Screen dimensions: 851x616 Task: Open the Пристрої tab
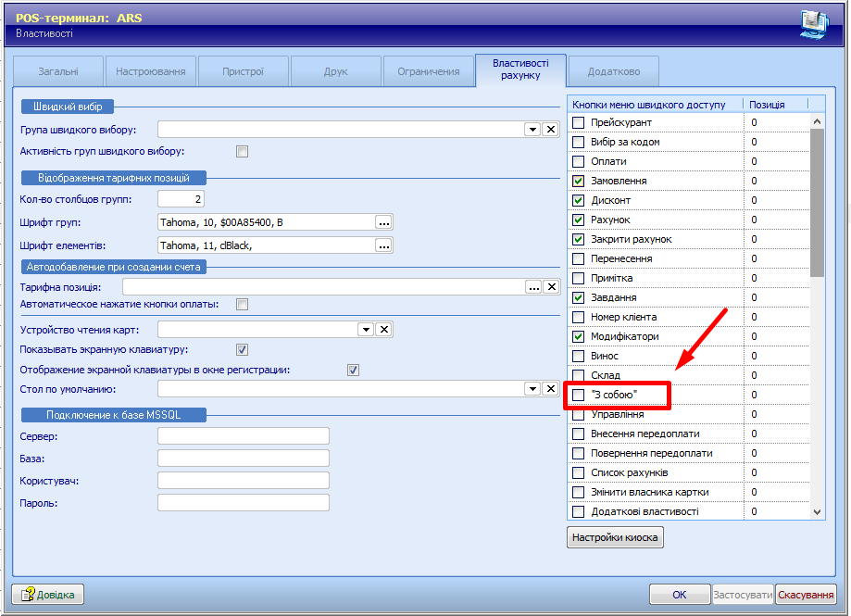pyautogui.click(x=243, y=71)
